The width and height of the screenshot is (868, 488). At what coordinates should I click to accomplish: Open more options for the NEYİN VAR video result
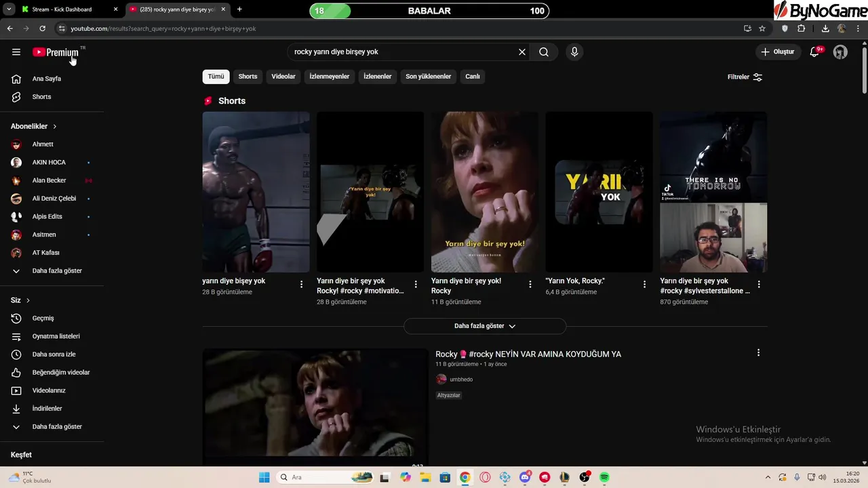click(x=758, y=352)
